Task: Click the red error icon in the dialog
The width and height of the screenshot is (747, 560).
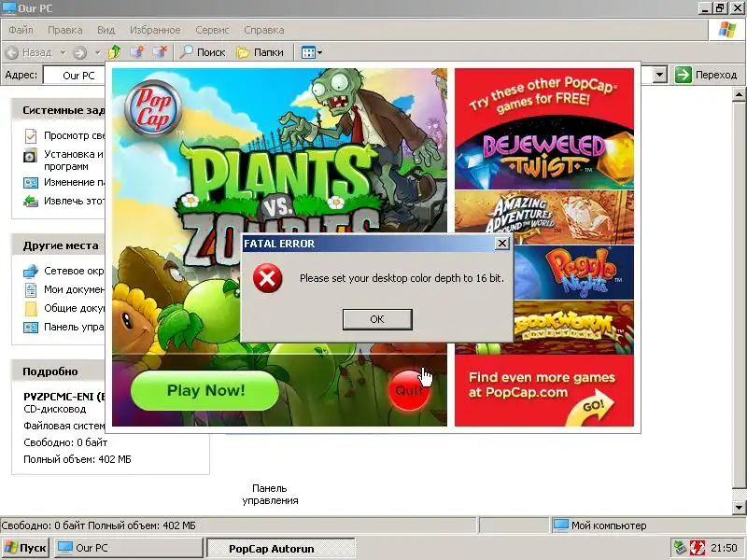Action: [x=267, y=278]
